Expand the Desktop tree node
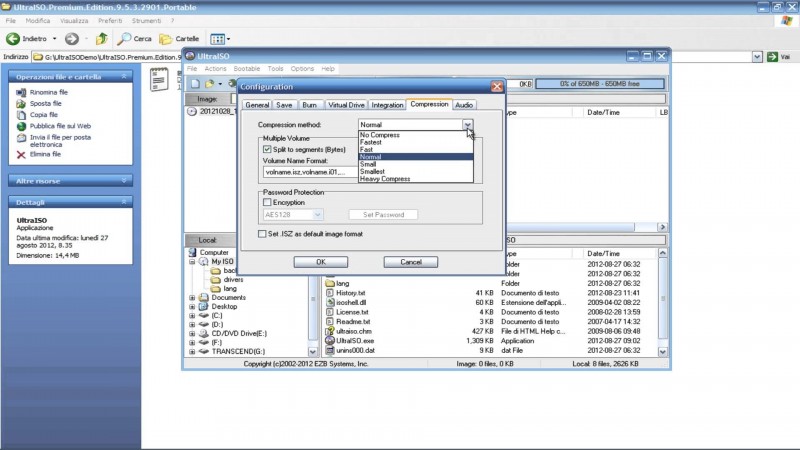Viewport: 800px width, 450px height. pos(192,307)
